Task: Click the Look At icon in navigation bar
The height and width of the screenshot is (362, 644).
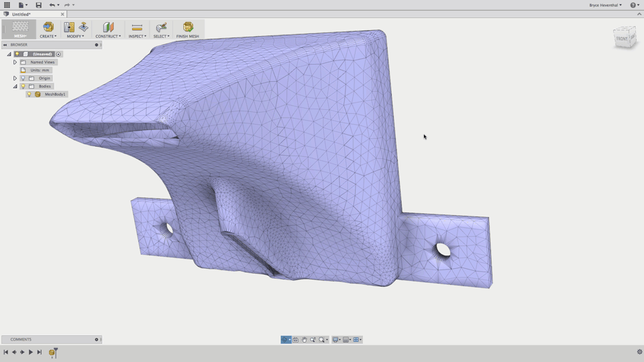Action: pyautogui.click(x=295, y=340)
